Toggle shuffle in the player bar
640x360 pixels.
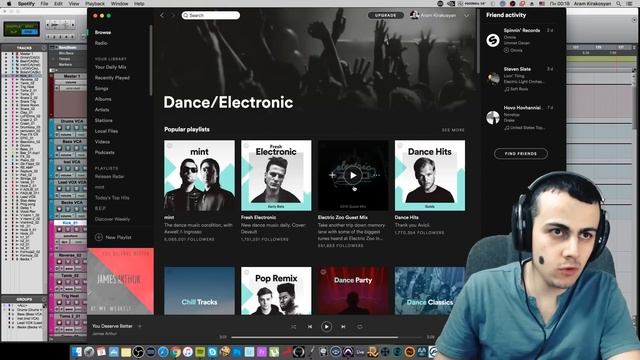click(x=293, y=327)
